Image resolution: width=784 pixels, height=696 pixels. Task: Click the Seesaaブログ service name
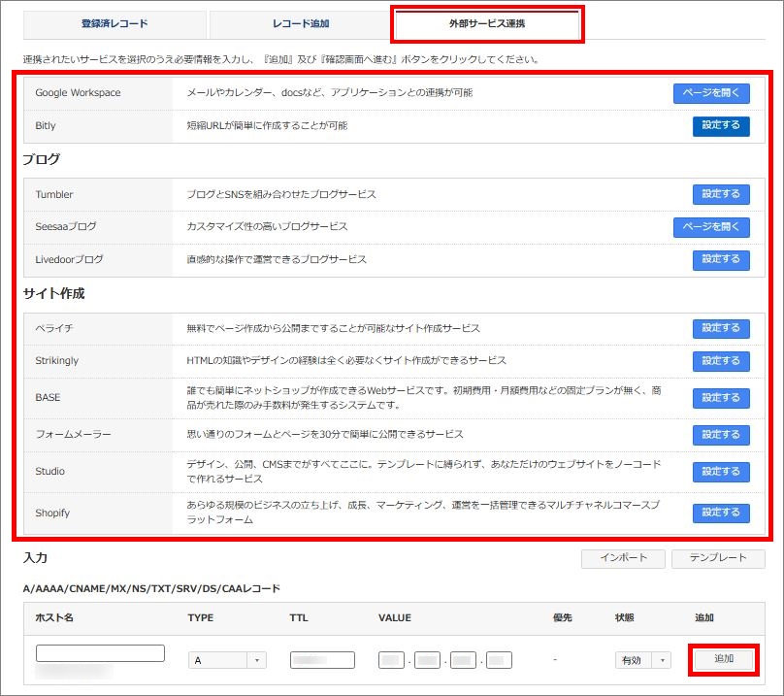(66, 227)
